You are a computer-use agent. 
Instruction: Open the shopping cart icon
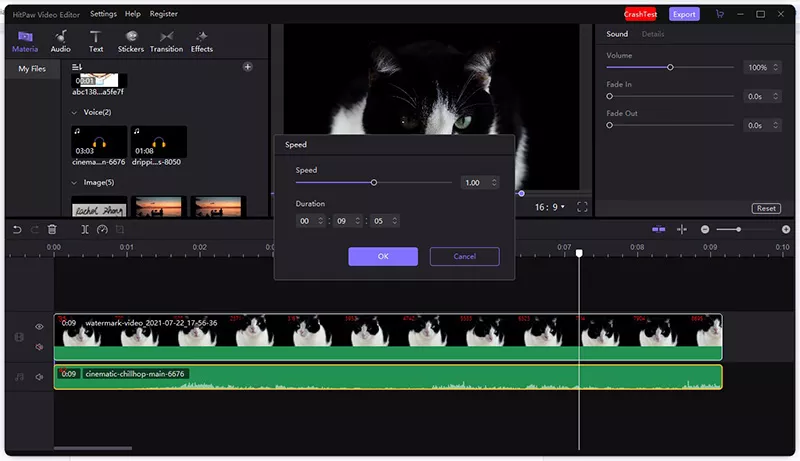[x=720, y=14]
